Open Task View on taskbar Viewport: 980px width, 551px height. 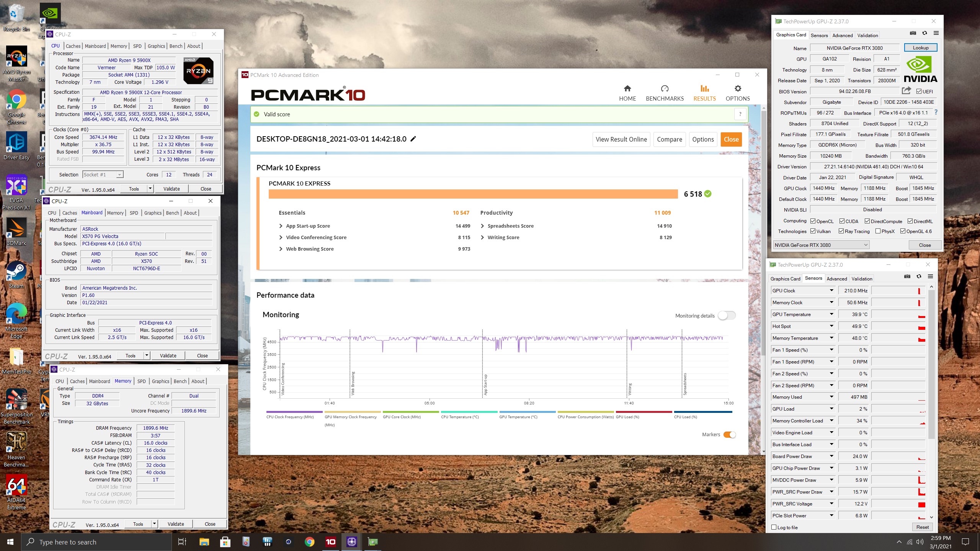pyautogui.click(x=182, y=542)
